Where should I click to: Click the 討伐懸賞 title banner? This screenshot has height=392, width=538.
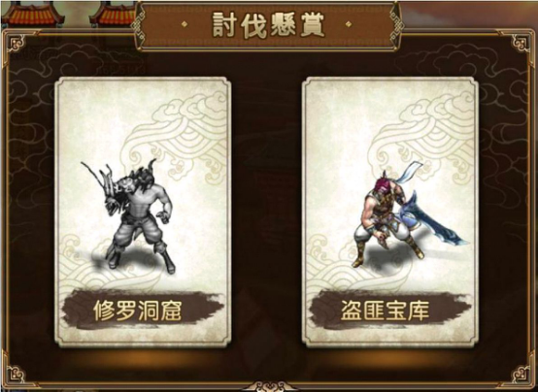point(268,25)
